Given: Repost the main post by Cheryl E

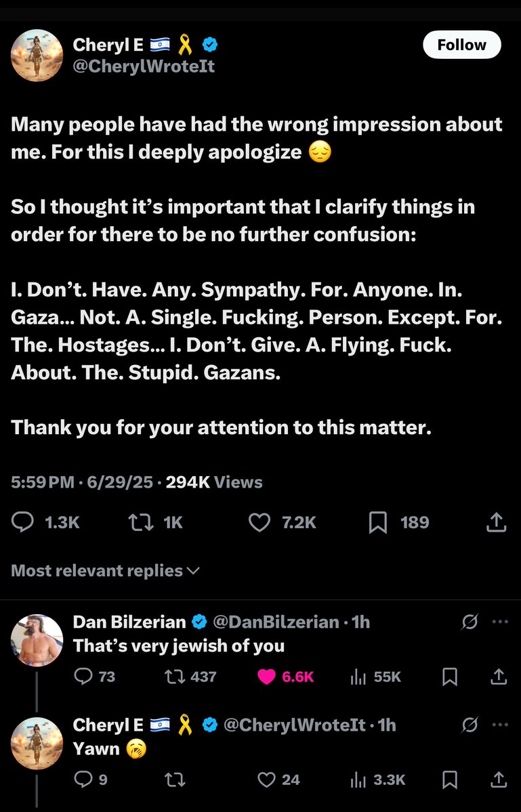Looking at the screenshot, I should [139, 522].
